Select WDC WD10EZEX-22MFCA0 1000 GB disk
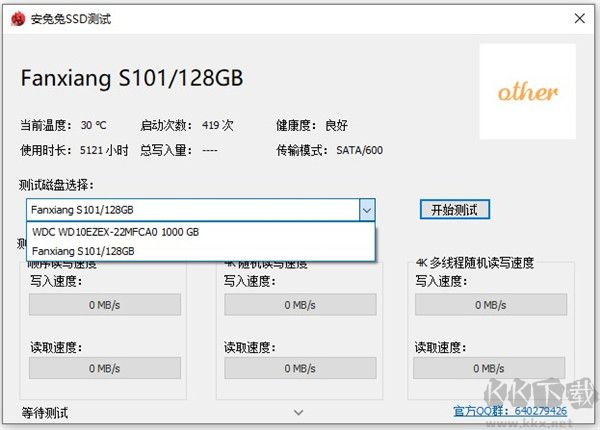 [x=201, y=232]
